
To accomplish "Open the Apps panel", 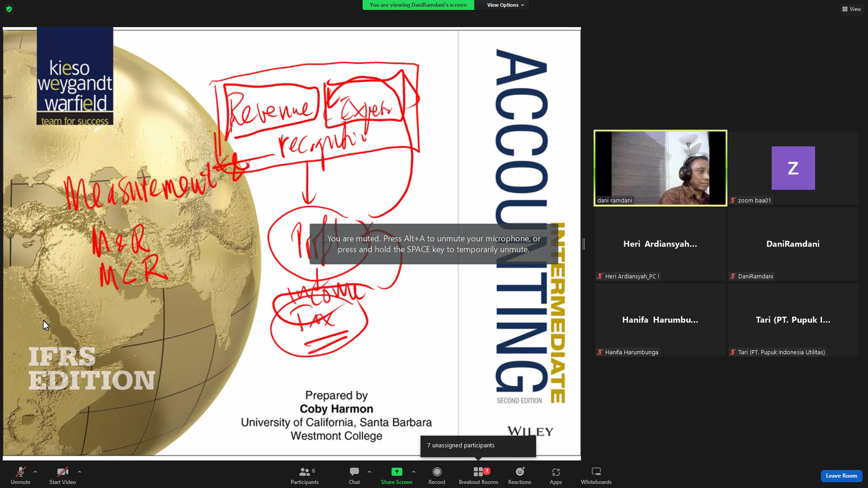I will tap(556, 475).
